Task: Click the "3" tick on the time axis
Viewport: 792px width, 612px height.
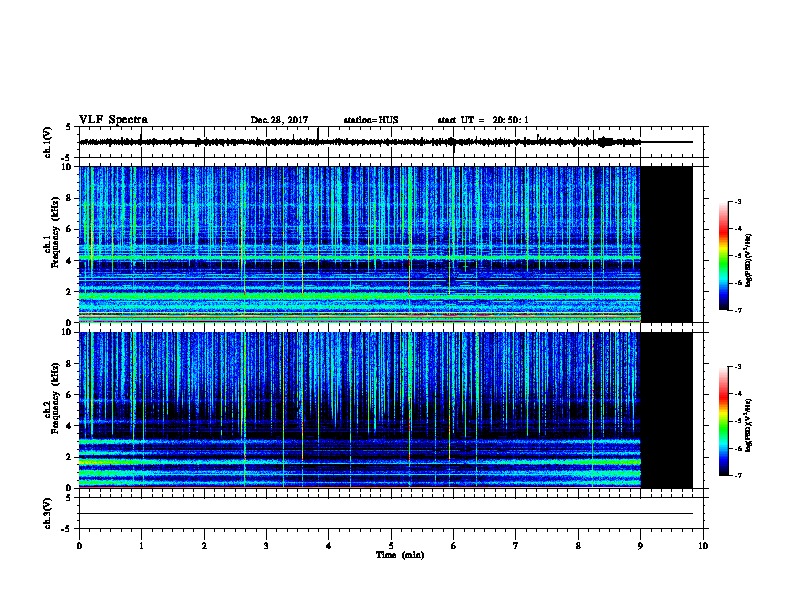Action: point(266,545)
